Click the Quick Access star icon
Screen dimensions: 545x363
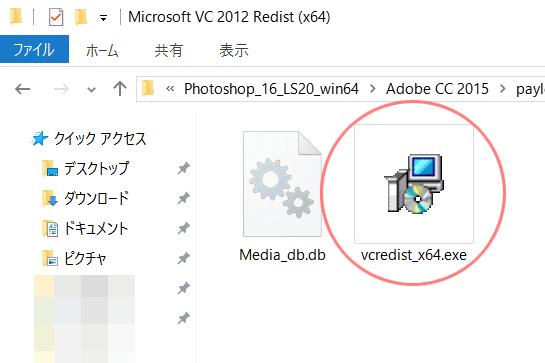(40, 138)
